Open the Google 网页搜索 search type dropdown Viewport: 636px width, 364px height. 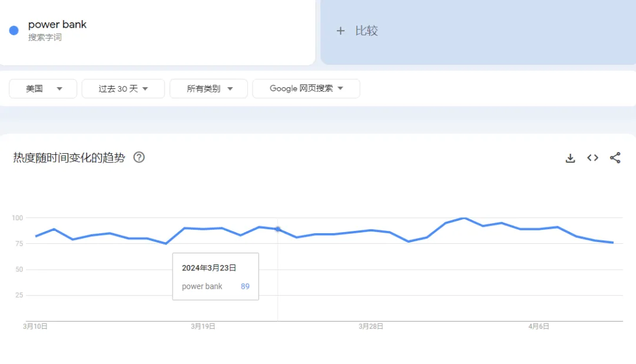point(306,88)
